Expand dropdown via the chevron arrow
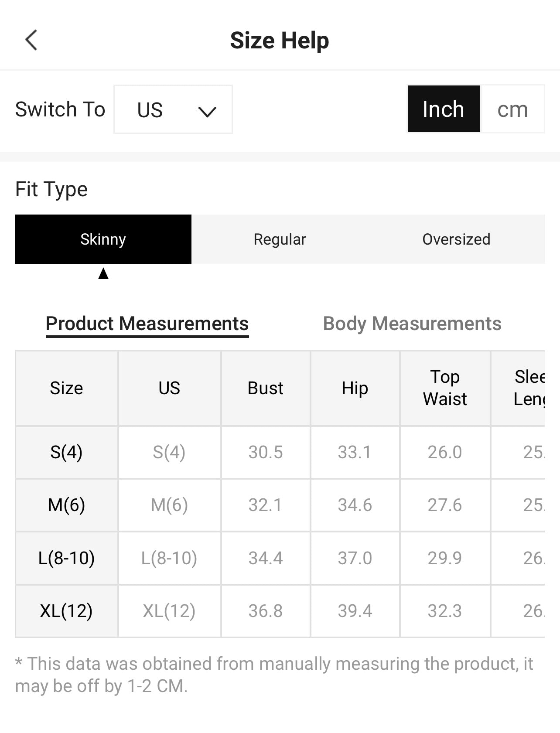Image resolution: width=560 pixels, height=733 pixels. 207,112
